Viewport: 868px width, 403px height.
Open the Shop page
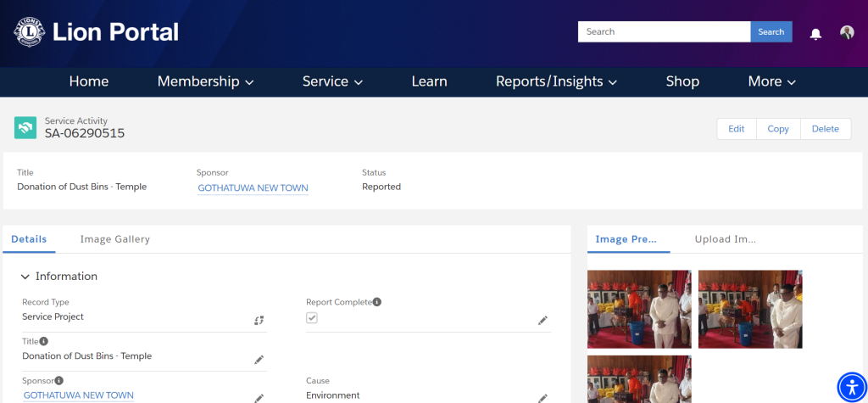coord(682,81)
